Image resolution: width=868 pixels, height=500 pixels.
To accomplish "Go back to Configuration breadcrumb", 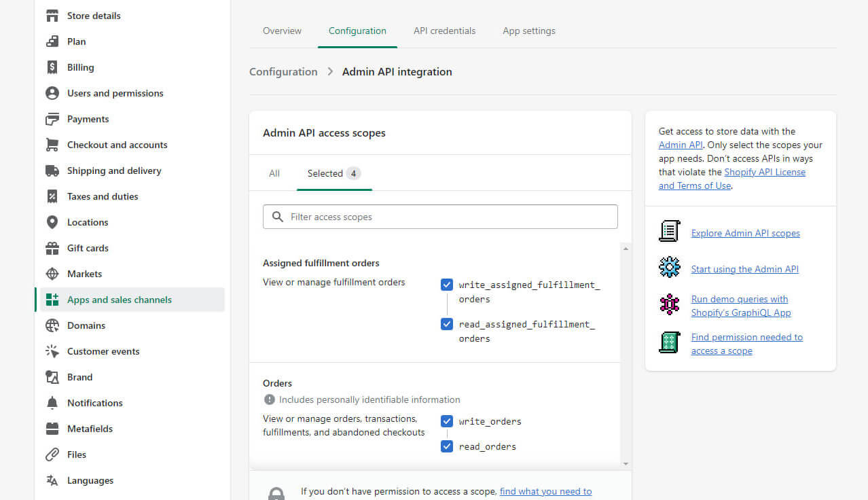I will (283, 71).
